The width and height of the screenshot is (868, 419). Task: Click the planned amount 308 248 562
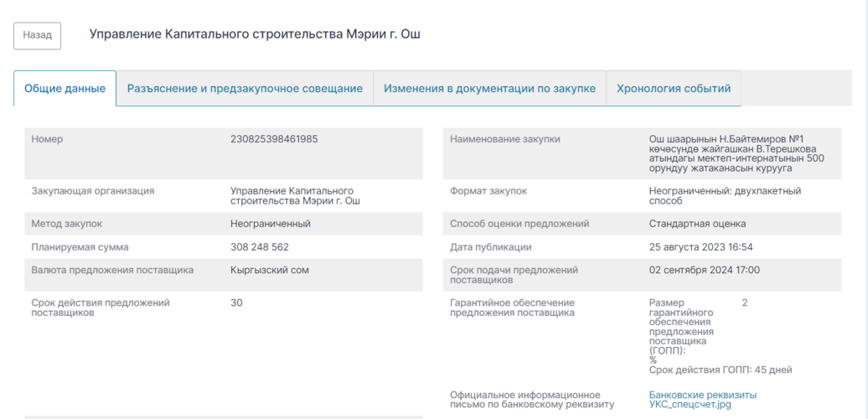(259, 247)
